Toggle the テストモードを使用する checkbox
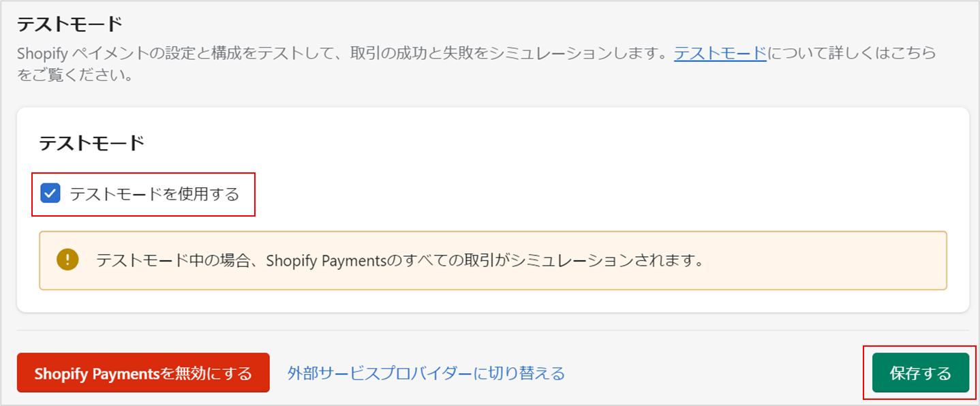 click(50, 194)
